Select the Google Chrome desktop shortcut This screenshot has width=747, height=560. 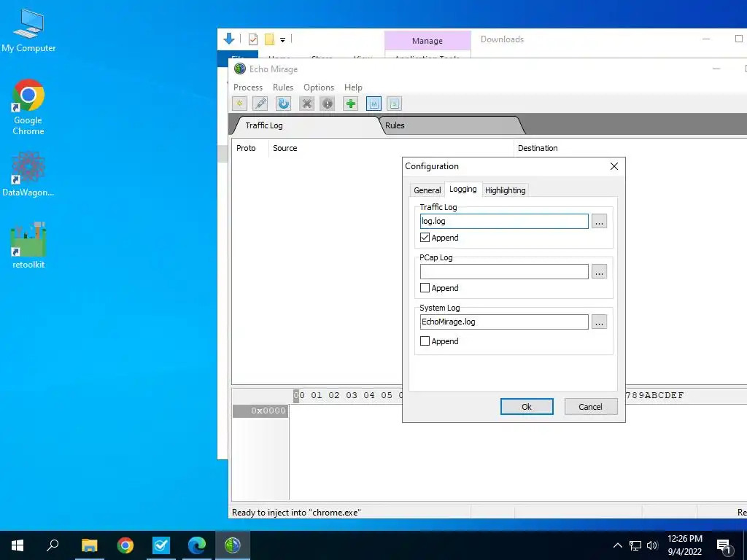(x=28, y=108)
